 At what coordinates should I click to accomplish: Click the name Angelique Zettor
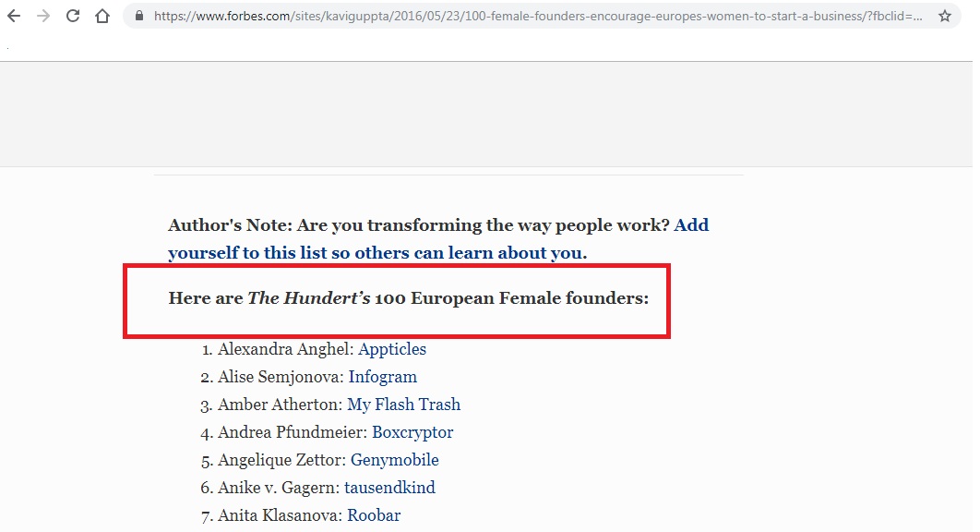[x=281, y=460]
